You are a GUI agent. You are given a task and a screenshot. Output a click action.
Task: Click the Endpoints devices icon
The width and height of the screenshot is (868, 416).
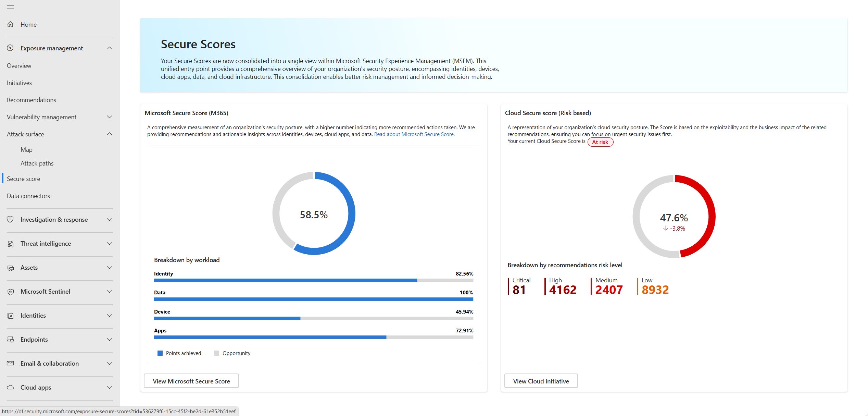(11, 339)
